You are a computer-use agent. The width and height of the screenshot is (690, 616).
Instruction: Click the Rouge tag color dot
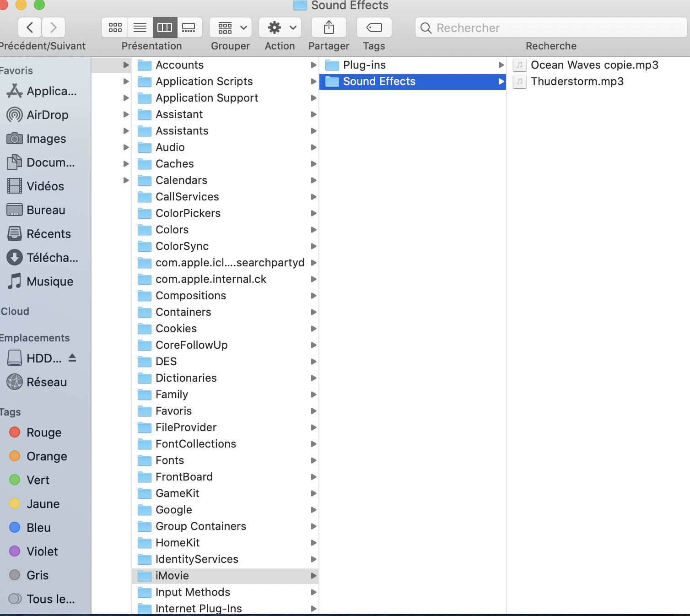(x=15, y=432)
